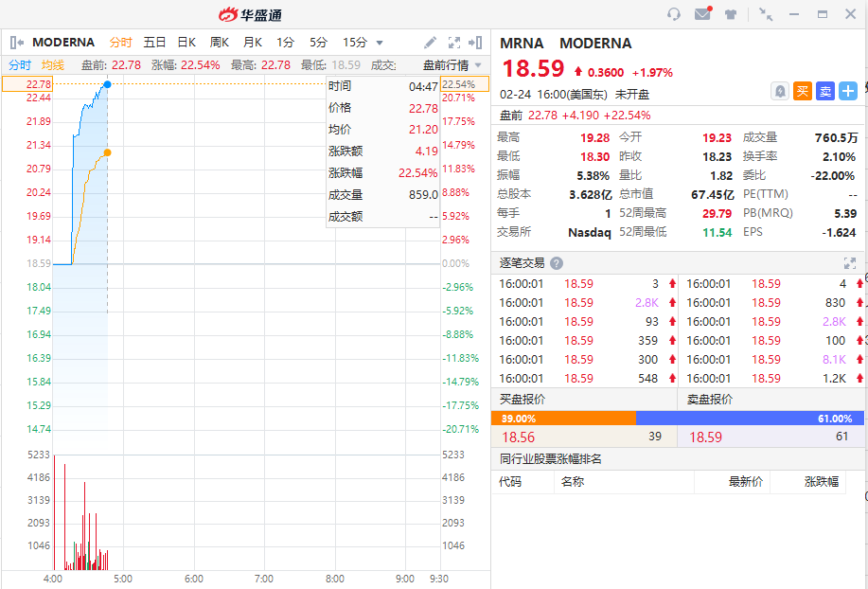This screenshot has width=868, height=589.
Task: Click help icon next to 逐笔交易
Action: (557, 263)
